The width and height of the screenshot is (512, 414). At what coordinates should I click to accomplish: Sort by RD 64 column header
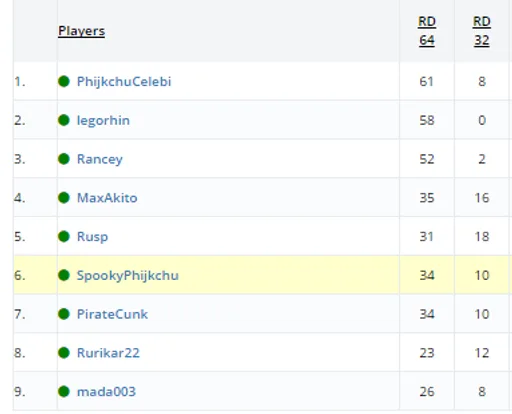(427, 31)
